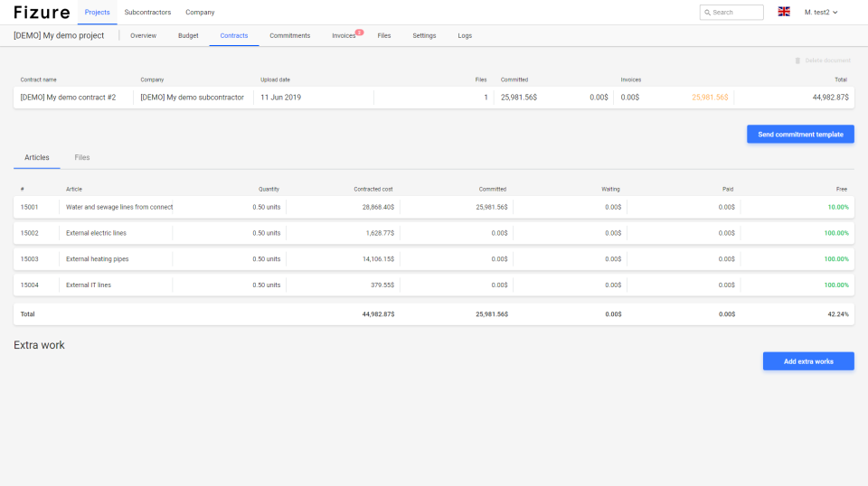Screen dimensions: 868x486
Task: Focus the Search input field
Action: tap(731, 12)
